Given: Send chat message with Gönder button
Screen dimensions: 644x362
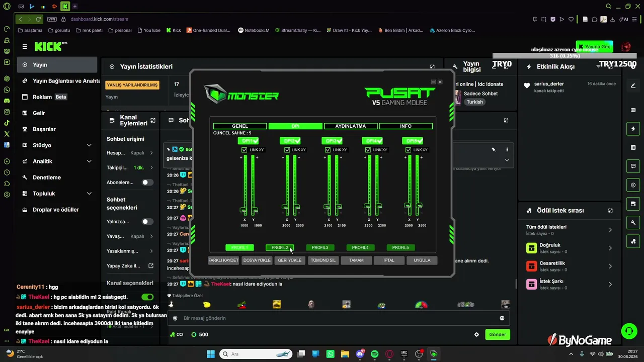Looking at the screenshot, I should click(498, 334).
